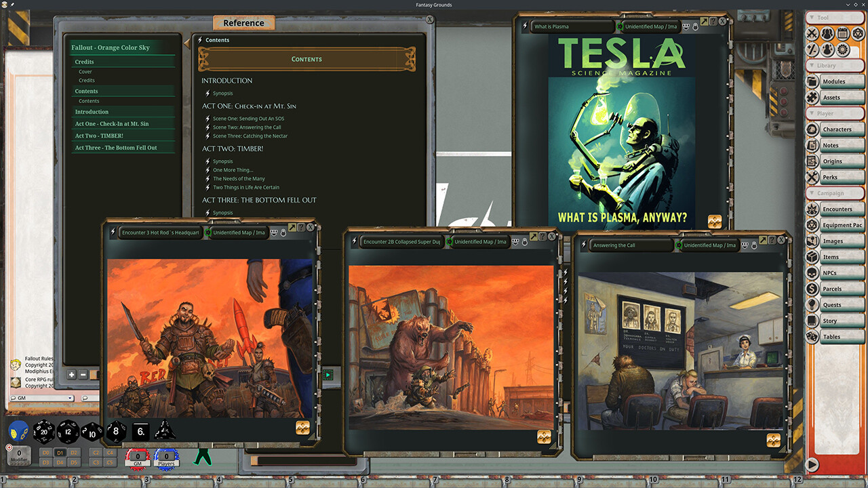Collapse the Library sidebar section
The width and height of the screenshot is (868, 488).
point(834,66)
